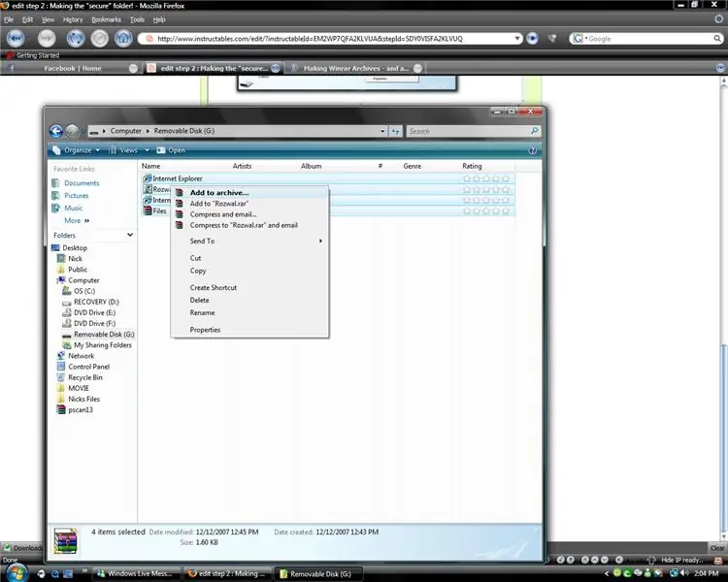Reload the page in Firefox
The image size is (728, 582).
pyautogui.click(x=75, y=38)
